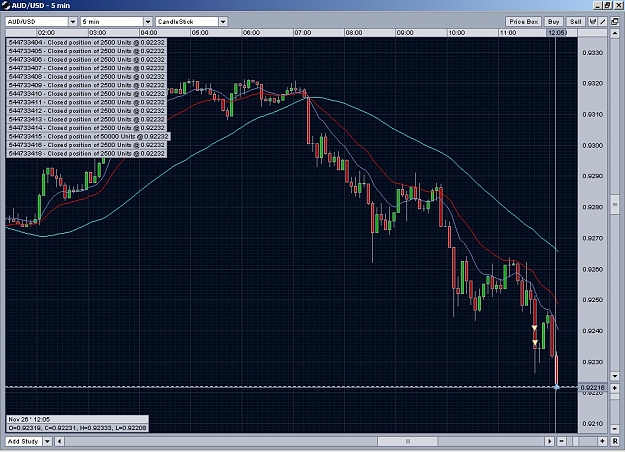Click the time zoom slider track

[582, 441]
